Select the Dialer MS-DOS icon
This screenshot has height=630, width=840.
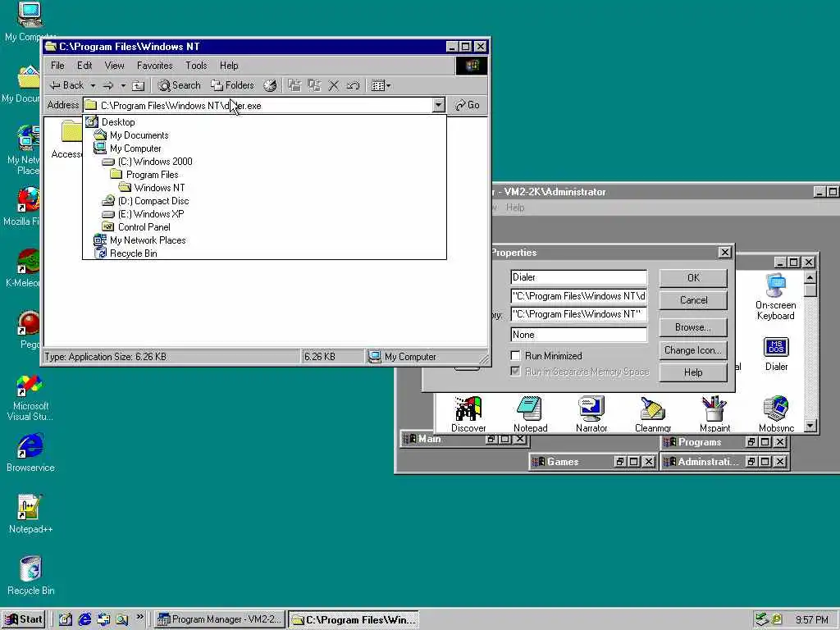776,354
